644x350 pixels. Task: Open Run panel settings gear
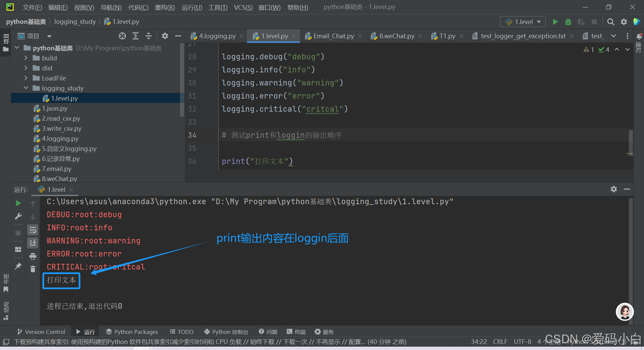point(614,189)
